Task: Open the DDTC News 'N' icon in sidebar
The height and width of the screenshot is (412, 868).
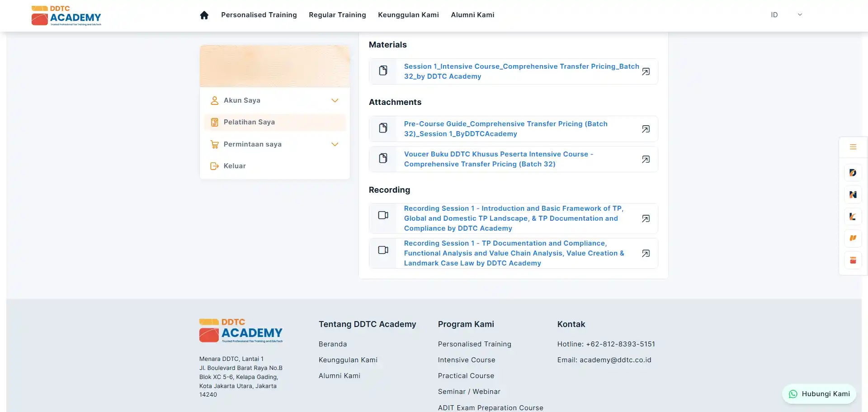Action: click(x=853, y=194)
